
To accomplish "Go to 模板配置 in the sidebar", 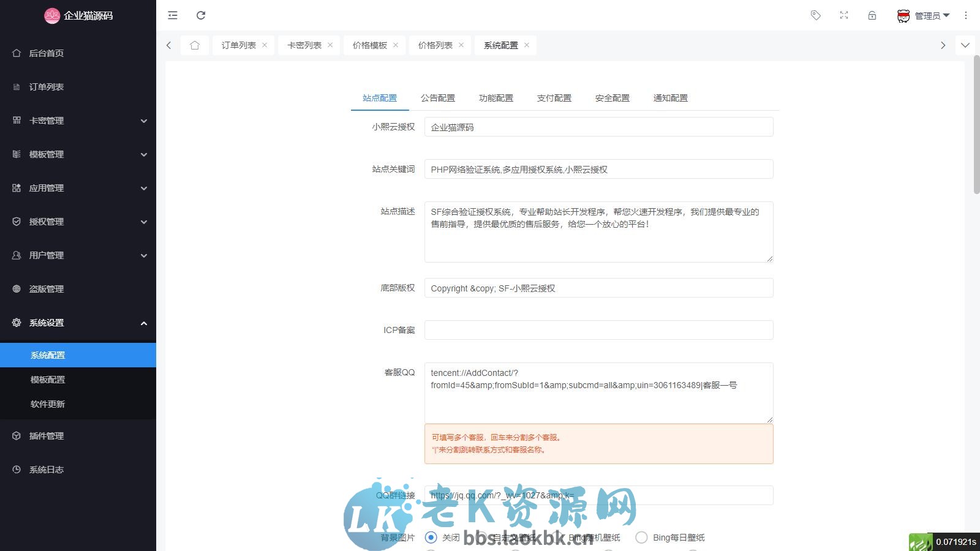I will (48, 379).
